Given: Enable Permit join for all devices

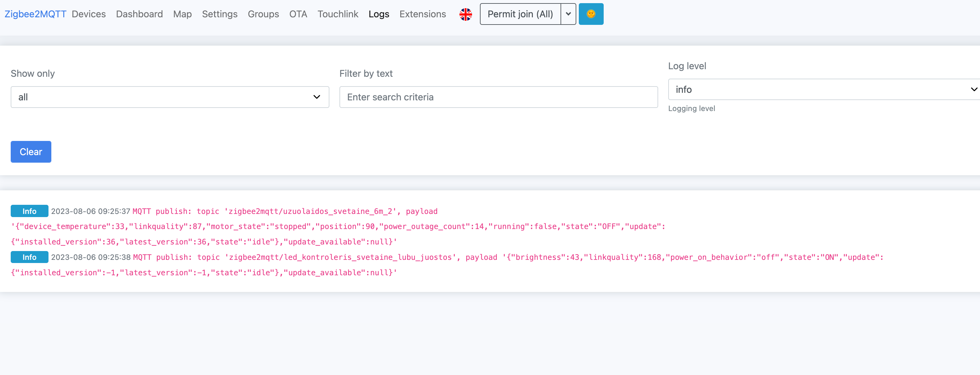Looking at the screenshot, I should tap(521, 14).
